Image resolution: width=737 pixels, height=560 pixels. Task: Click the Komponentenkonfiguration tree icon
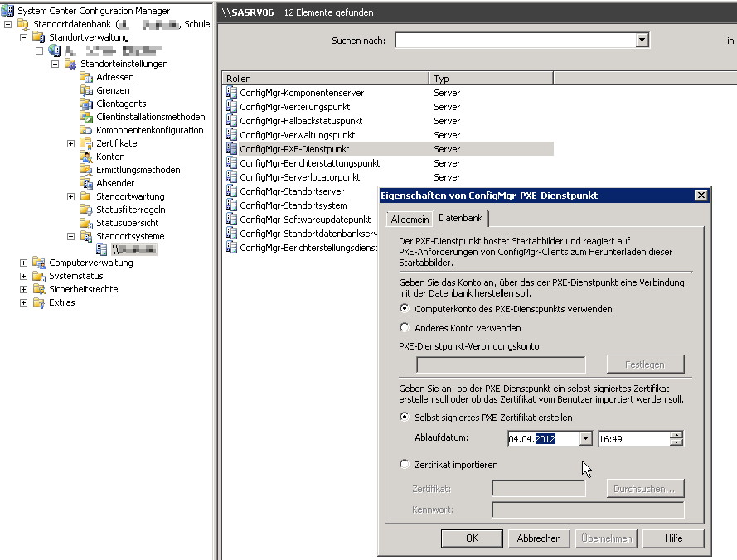(x=86, y=130)
